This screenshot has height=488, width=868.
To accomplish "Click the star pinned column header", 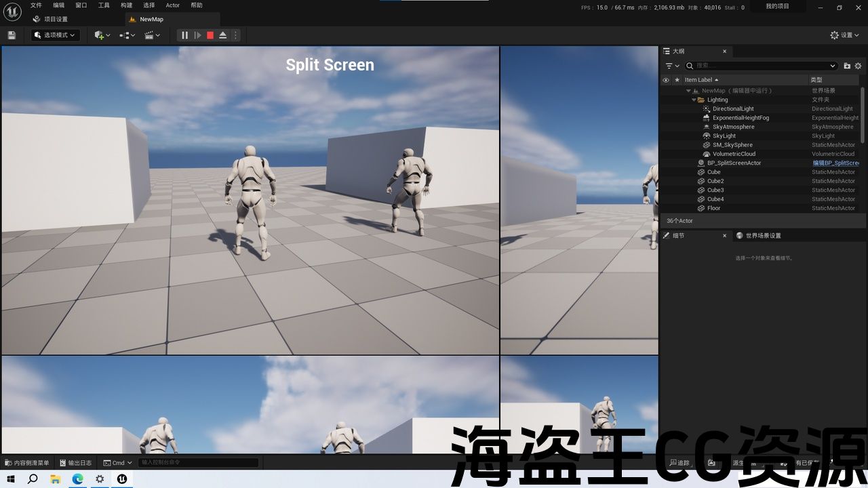I will click(676, 80).
